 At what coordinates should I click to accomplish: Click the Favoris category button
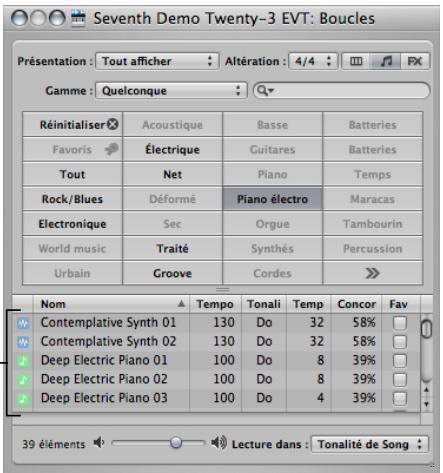point(72,149)
